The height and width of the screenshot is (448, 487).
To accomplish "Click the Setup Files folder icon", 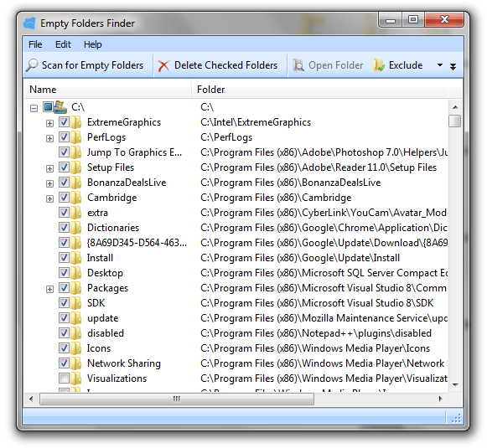I will [75, 167].
